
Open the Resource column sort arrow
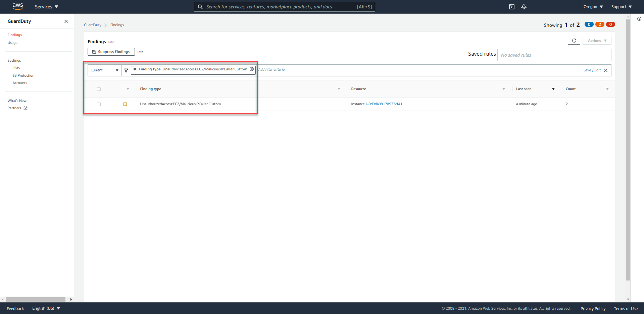[504, 89]
